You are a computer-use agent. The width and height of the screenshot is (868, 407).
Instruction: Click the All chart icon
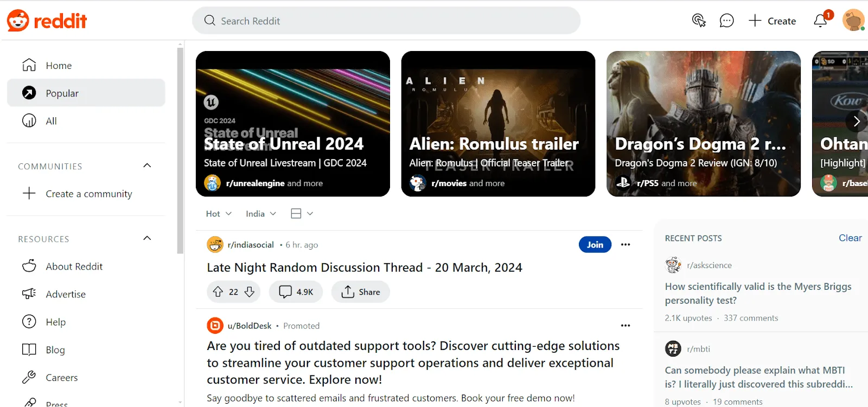29,120
